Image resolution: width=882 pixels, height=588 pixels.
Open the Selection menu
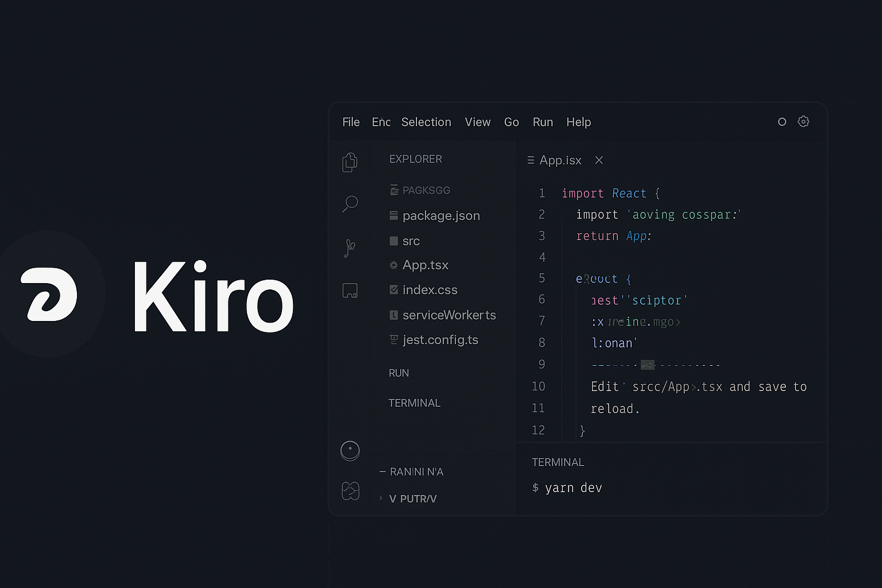(426, 122)
